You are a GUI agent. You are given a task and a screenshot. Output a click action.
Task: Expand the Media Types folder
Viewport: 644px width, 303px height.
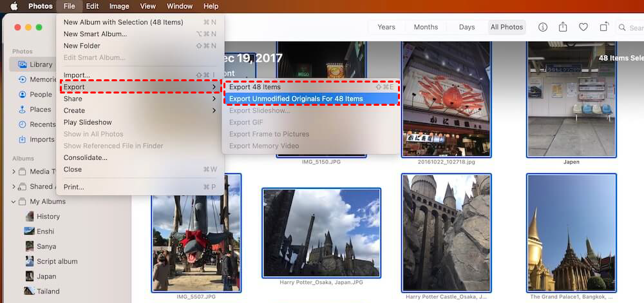(x=14, y=171)
